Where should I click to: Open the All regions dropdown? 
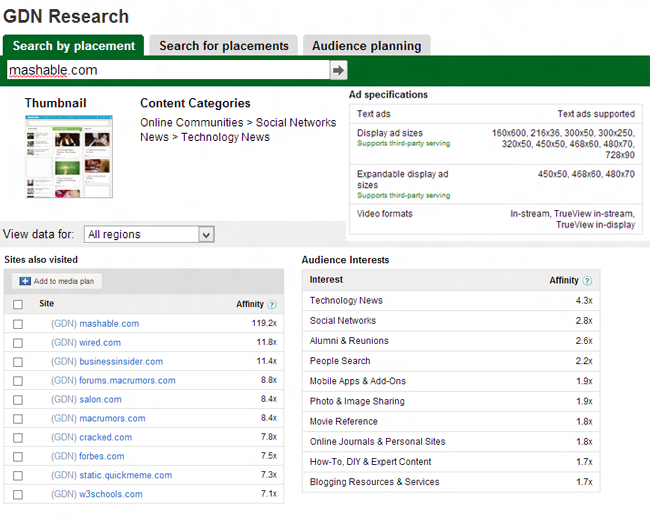tap(149, 234)
